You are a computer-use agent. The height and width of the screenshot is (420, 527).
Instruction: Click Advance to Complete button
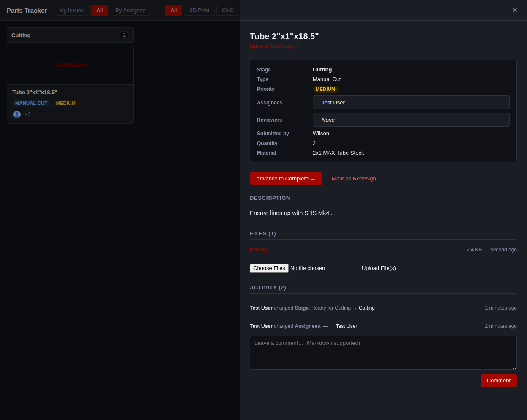pos(286,178)
